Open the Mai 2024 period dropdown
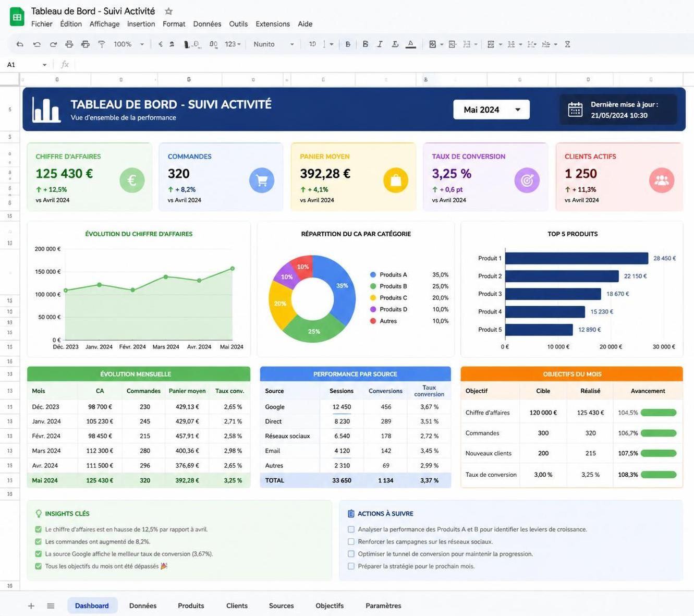The height and width of the screenshot is (616, 694). pos(491,110)
